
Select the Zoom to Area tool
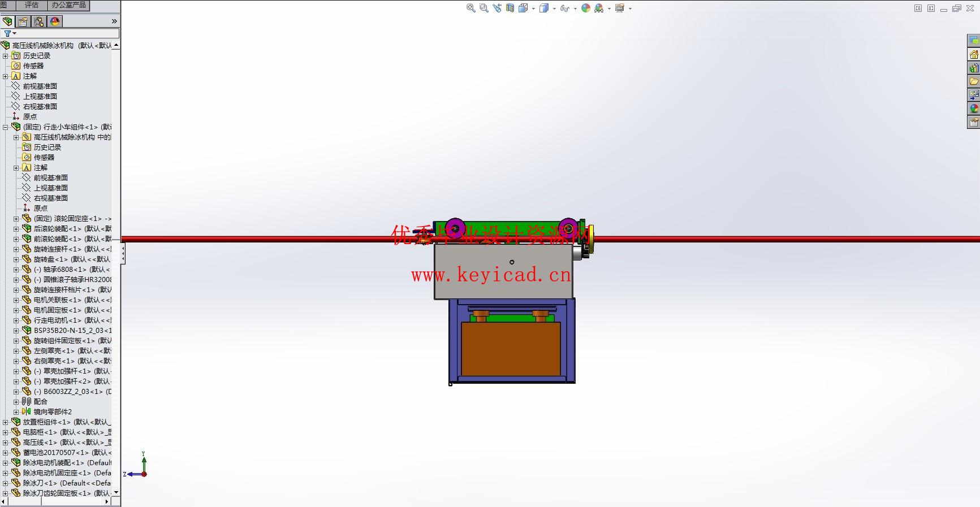point(483,8)
